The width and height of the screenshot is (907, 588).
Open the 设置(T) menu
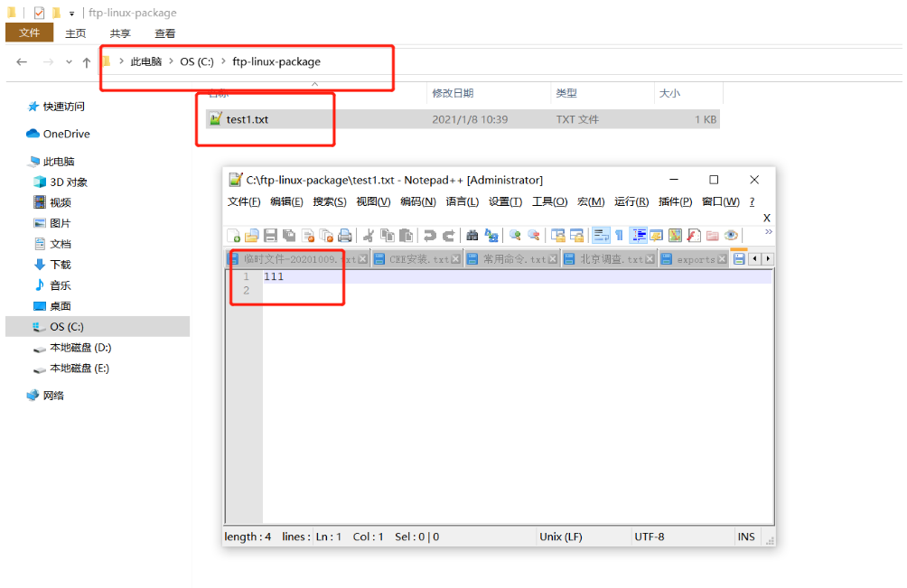click(506, 201)
